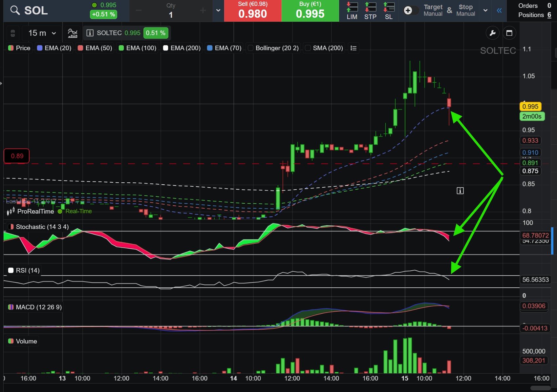This screenshot has height=392, width=557.
Task: Open chart settings wrench icon
Action: coord(492,33)
